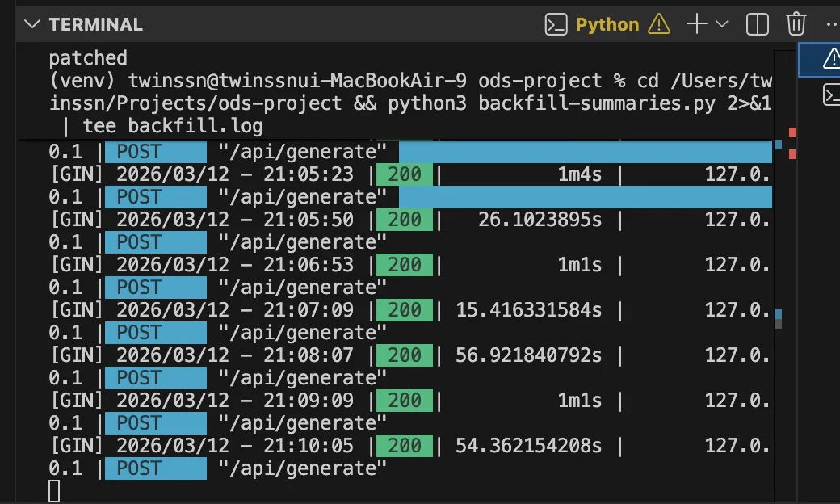Click the timestamp '21:05:50'
Screen dimensions: 840x504
click(x=308, y=220)
